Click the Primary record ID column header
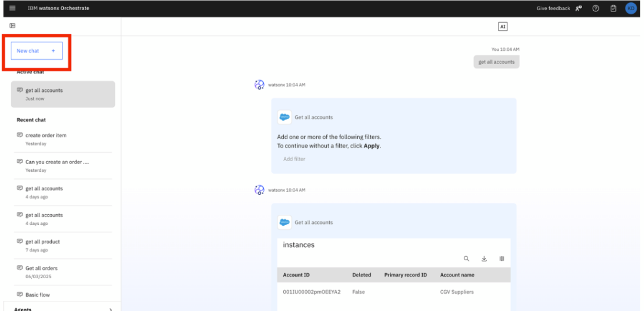Screen dimensions: 644x311 (405, 275)
